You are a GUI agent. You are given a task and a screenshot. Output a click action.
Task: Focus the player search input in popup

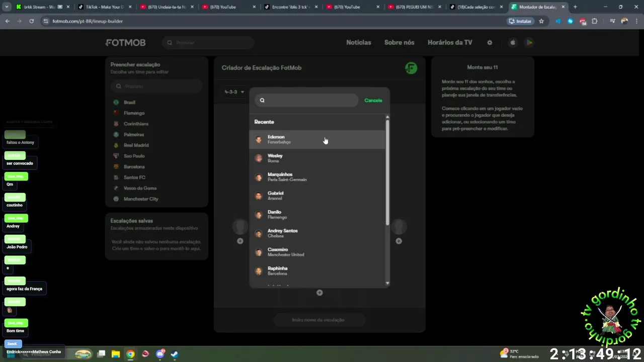[306, 100]
